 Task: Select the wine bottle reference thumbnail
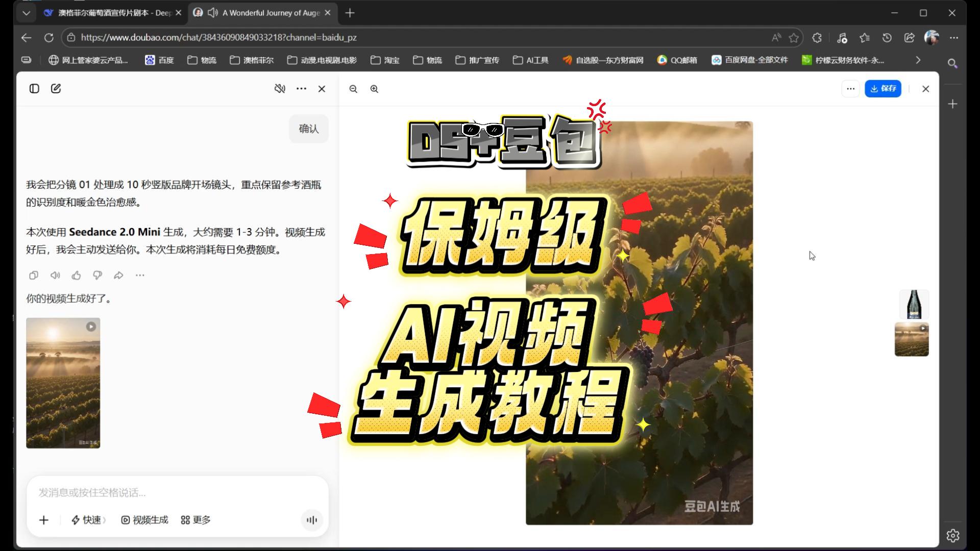click(914, 304)
